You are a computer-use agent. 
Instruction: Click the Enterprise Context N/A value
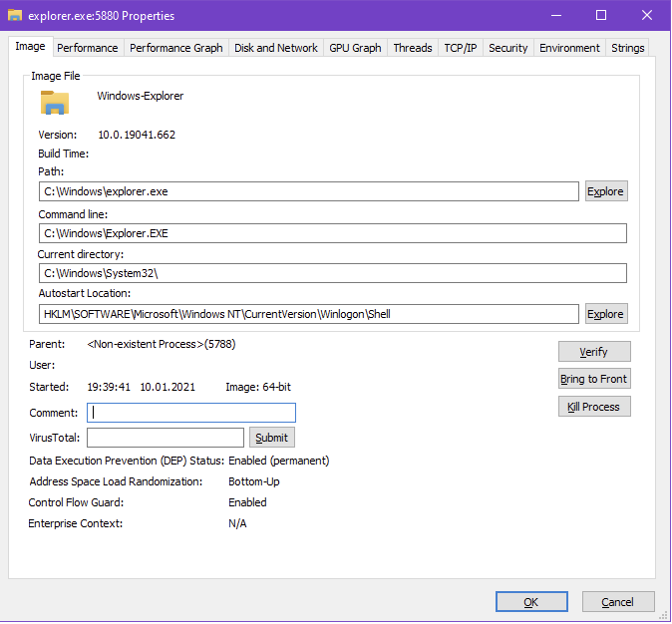[x=237, y=523]
